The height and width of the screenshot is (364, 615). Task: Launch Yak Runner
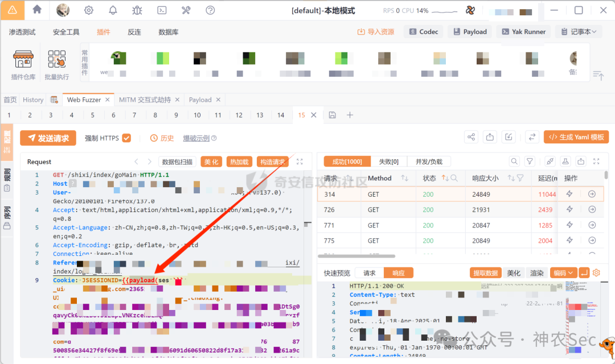tap(524, 32)
